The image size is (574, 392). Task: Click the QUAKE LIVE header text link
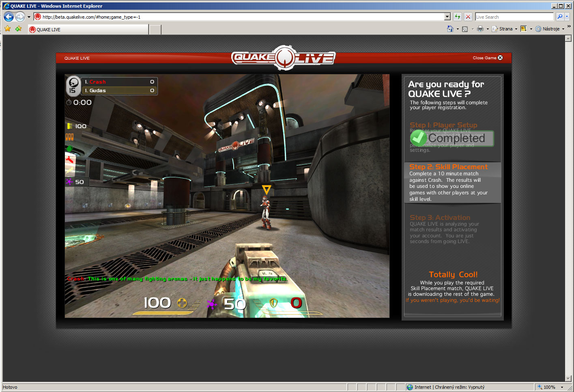(x=77, y=58)
